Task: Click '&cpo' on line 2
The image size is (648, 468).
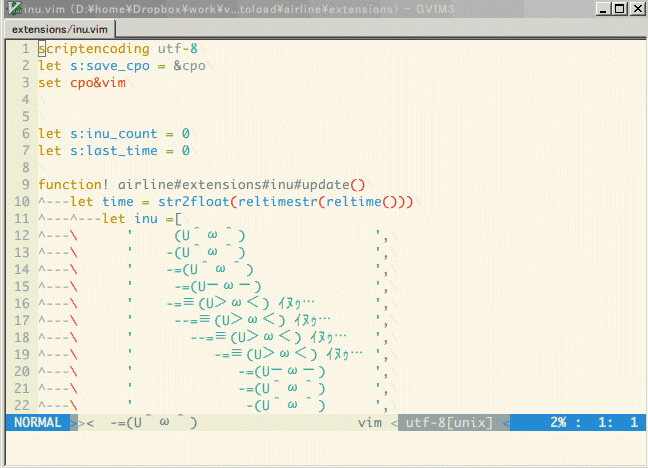Action: [x=189, y=66]
